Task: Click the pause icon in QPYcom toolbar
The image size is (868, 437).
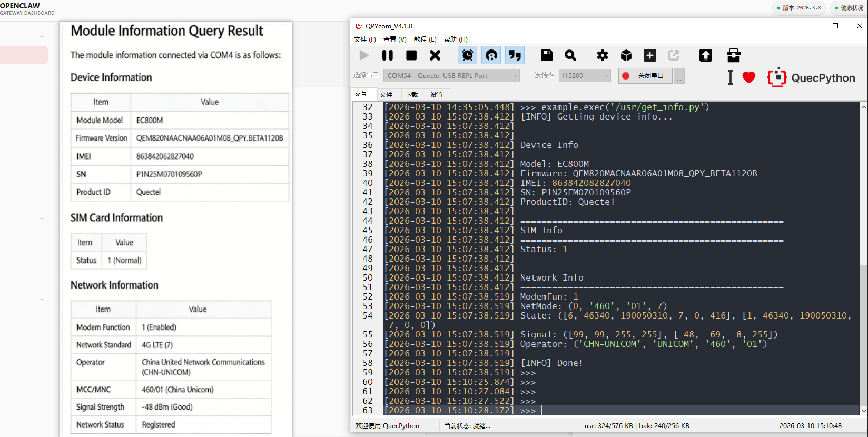Action: pyautogui.click(x=388, y=55)
